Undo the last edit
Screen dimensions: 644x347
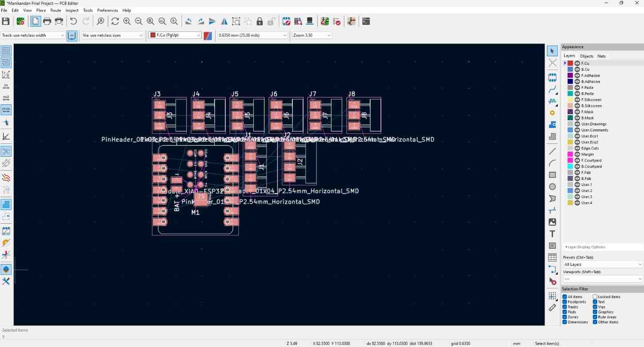tap(73, 21)
